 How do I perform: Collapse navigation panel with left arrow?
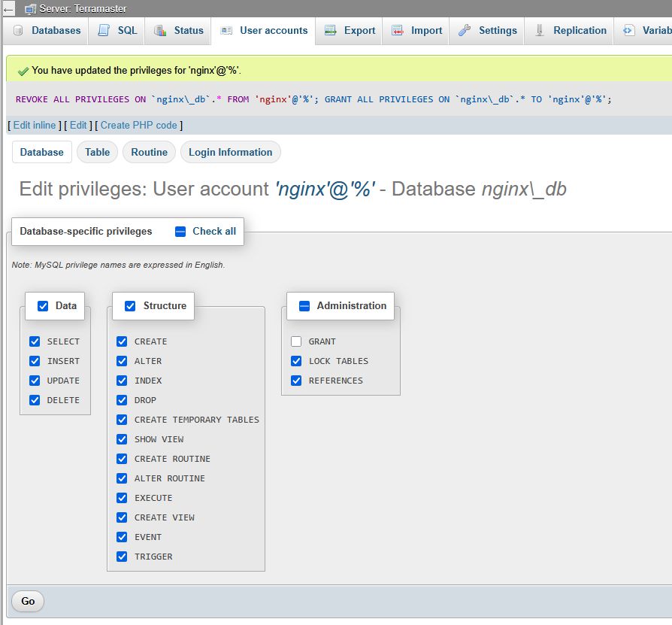(9, 9)
